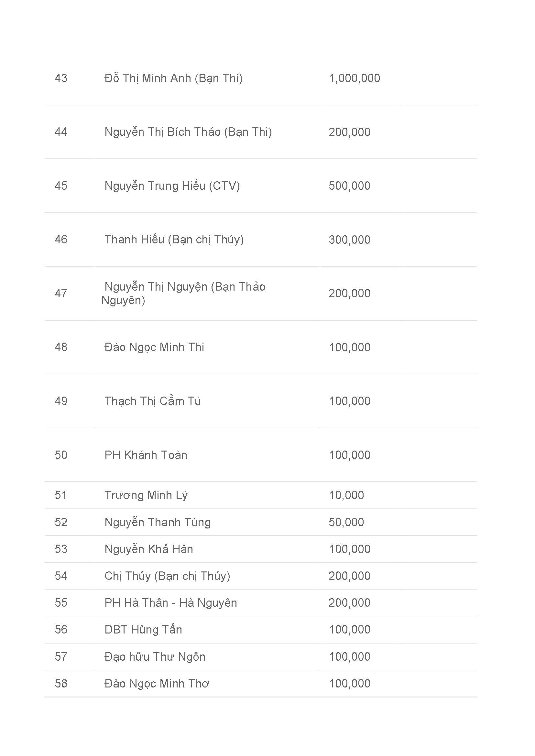Select Nguyễn Trung Hiếu (CTV) name
This screenshot has width=535, height=756.
click(172, 186)
